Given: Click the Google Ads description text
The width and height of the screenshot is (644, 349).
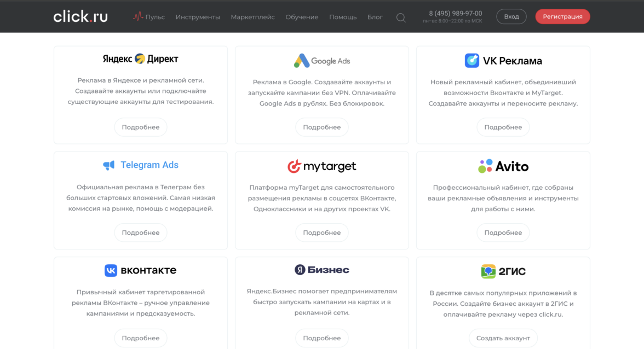Looking at the screenshot, I should tap(322, 92).
